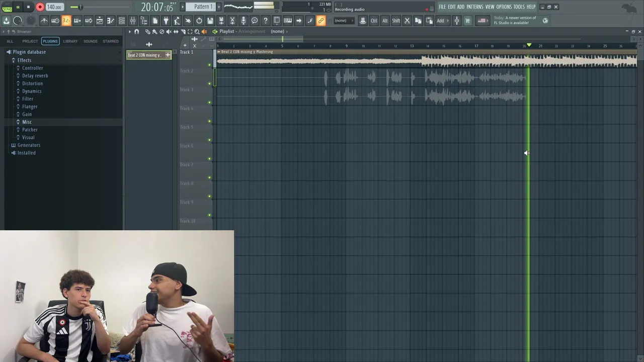
Task: Select the playlist paint brush tool
Action: [x=154, y=32]
